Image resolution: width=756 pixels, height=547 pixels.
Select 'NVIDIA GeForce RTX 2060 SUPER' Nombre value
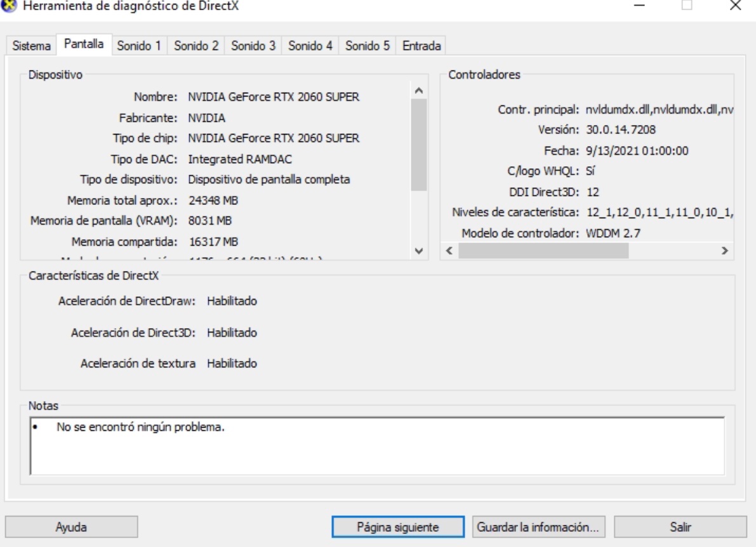(274, 97)
